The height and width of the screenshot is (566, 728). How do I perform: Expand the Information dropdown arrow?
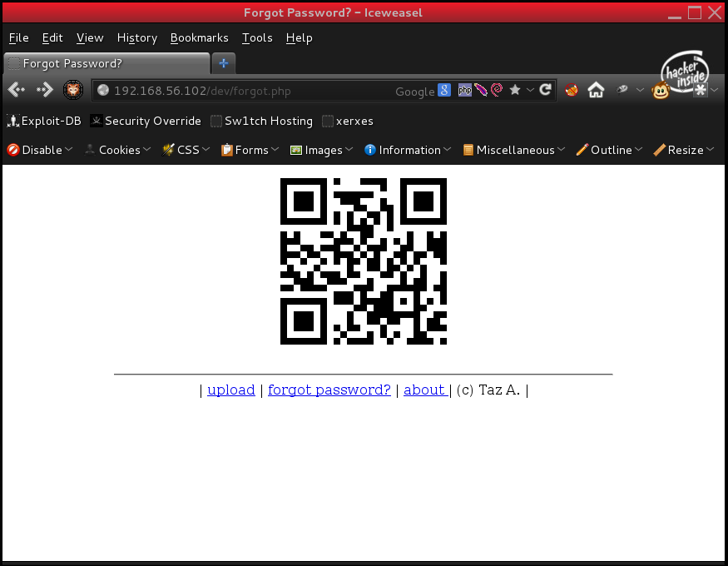click(447, 150)
